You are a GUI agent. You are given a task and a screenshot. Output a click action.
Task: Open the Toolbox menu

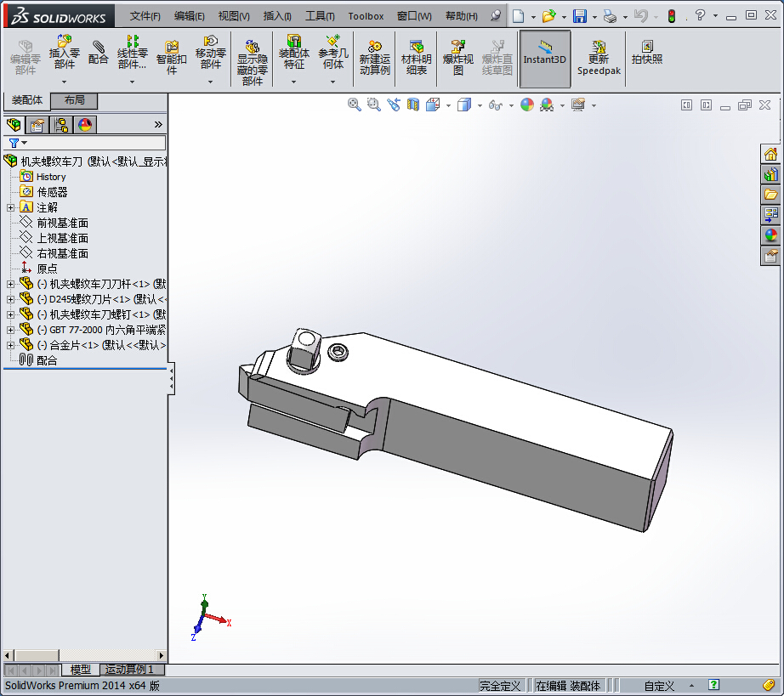pyautogui.click(x=366, y=16)
